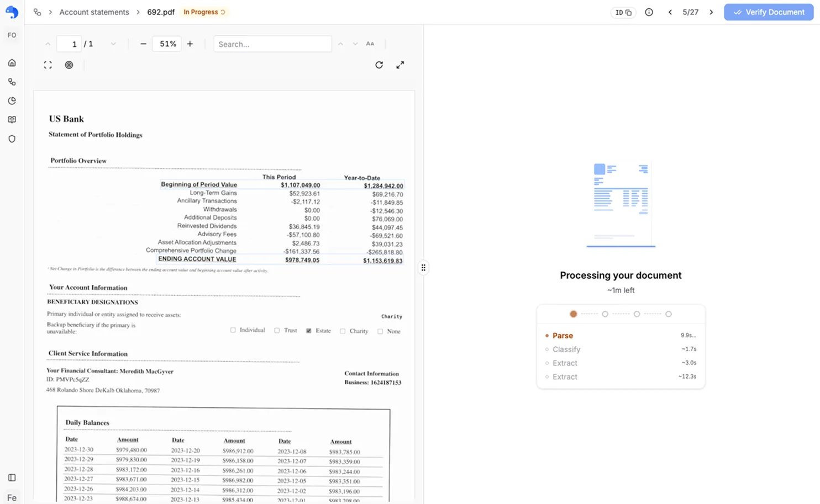The height and width of the screenshot is (504, 820).
Task: Open the home icon in sidebar
Action: tap(12, 63)
